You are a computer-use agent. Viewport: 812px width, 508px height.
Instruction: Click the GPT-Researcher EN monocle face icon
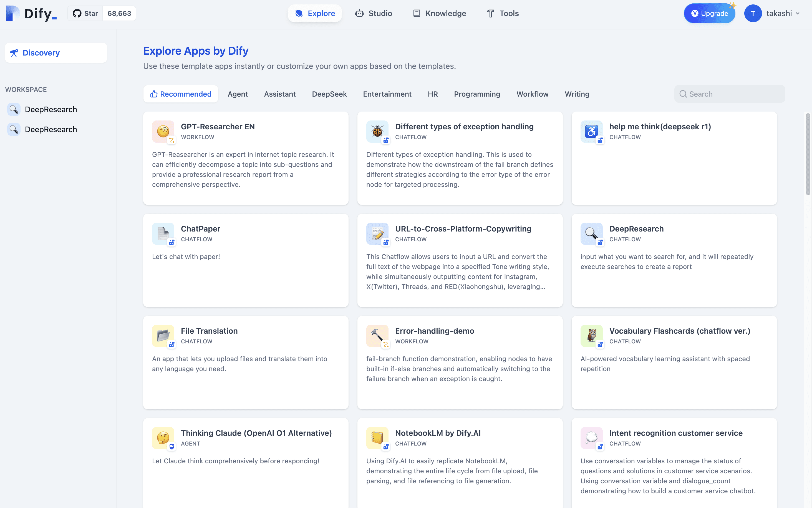[163, 131]
